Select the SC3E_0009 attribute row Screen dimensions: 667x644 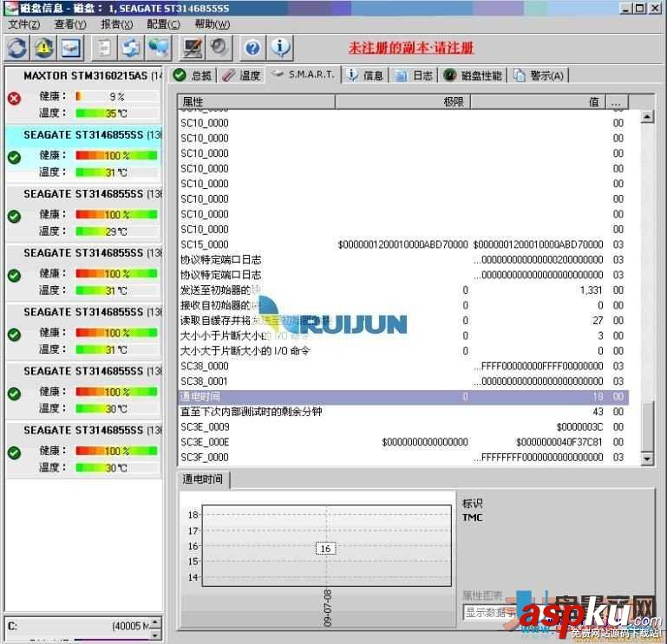click(403, 426)
